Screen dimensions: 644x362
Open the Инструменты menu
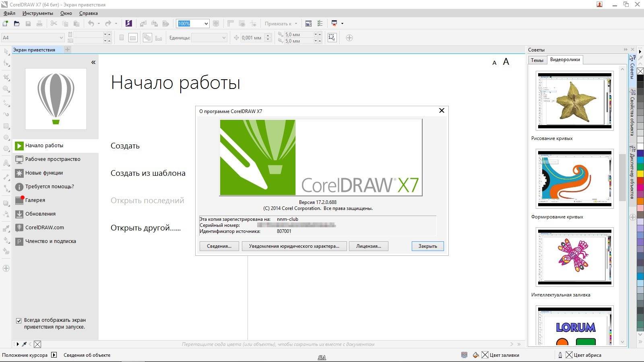point(38,13)
